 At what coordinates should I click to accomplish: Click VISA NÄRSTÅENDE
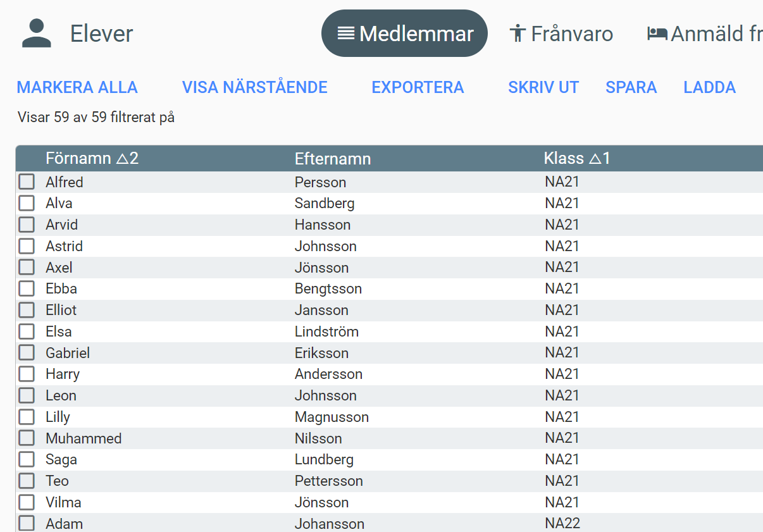[254, 87]
